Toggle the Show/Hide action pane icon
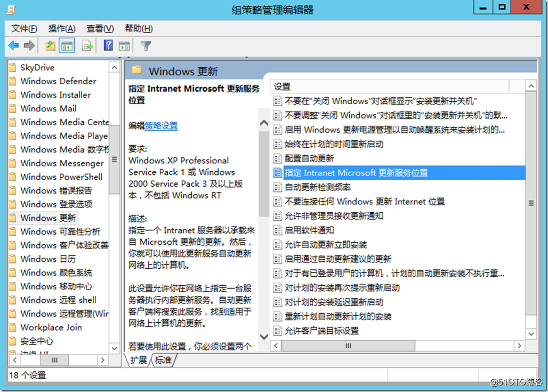 pyautogui.click(x=124, y=45)
